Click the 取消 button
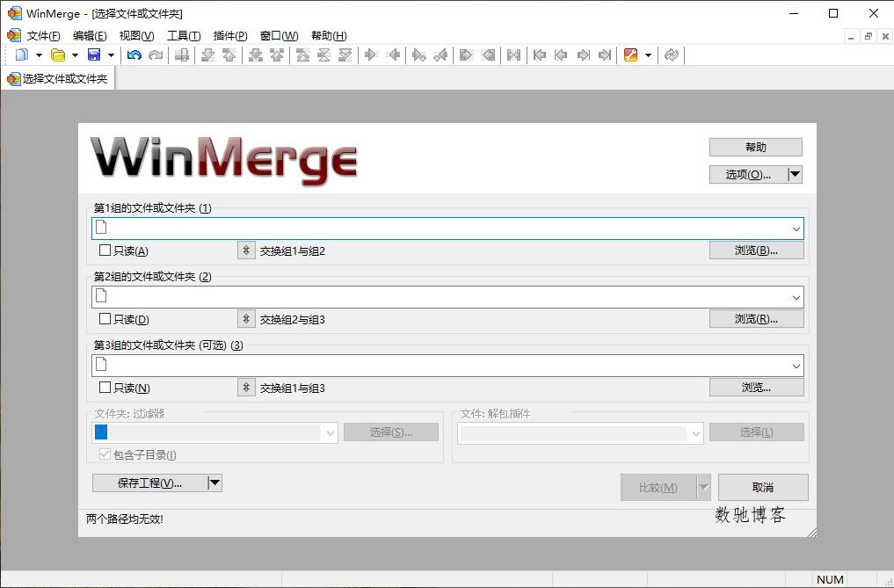The image size is (894, 588). (x=763, y=488)
